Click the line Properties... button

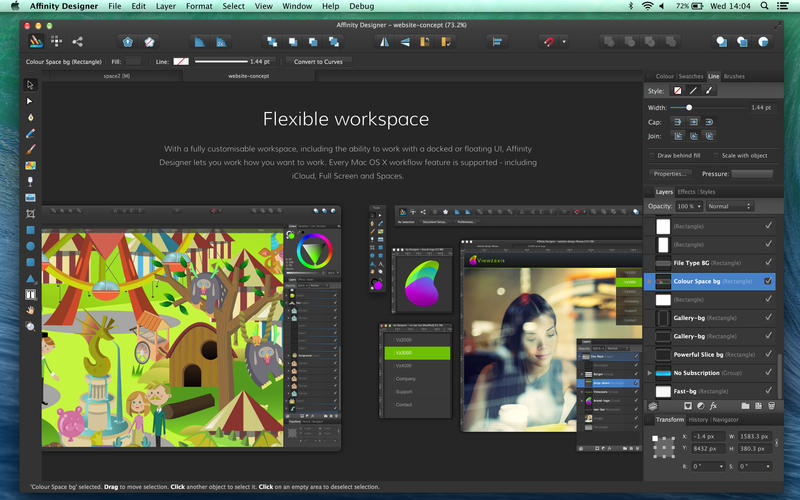click(669, 174)
